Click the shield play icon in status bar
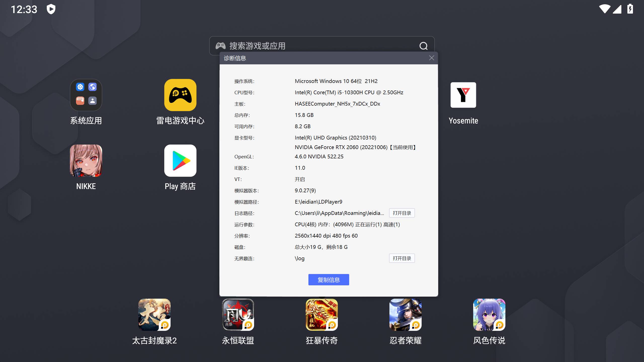 tap(51, 9)
